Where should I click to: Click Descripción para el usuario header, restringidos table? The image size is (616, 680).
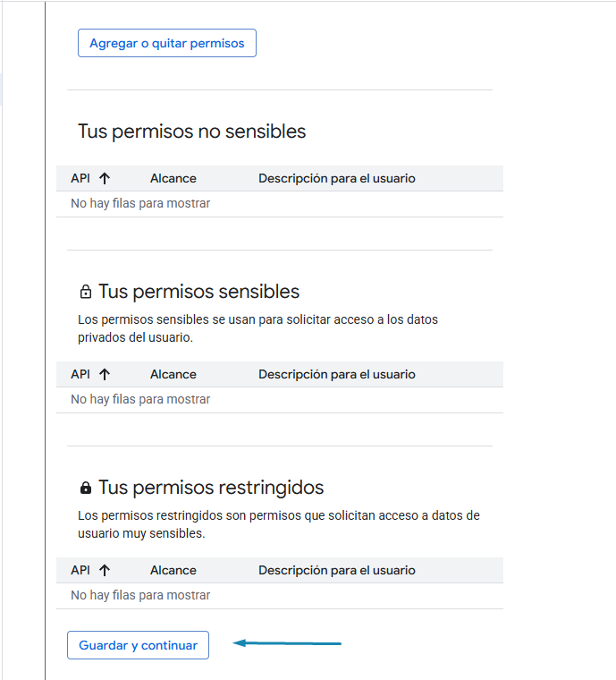(337, 570)
